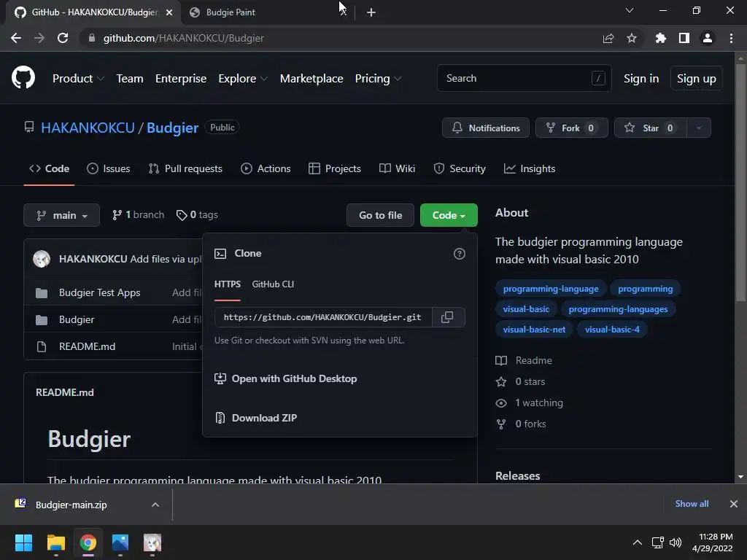Viewport: 747px width, 560px height.
Task: Open the Budgier Test Apps folder
Action: click(x=99, y=292)
